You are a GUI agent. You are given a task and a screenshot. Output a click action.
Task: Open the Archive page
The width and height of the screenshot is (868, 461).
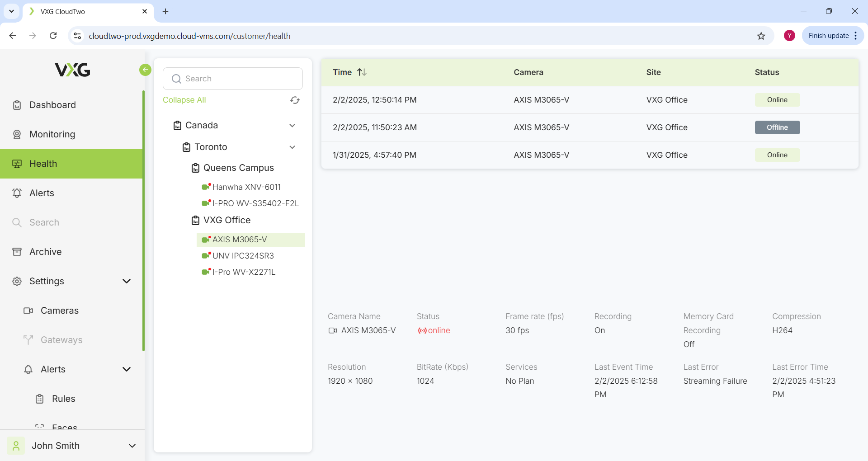click(x=45, y=252)
